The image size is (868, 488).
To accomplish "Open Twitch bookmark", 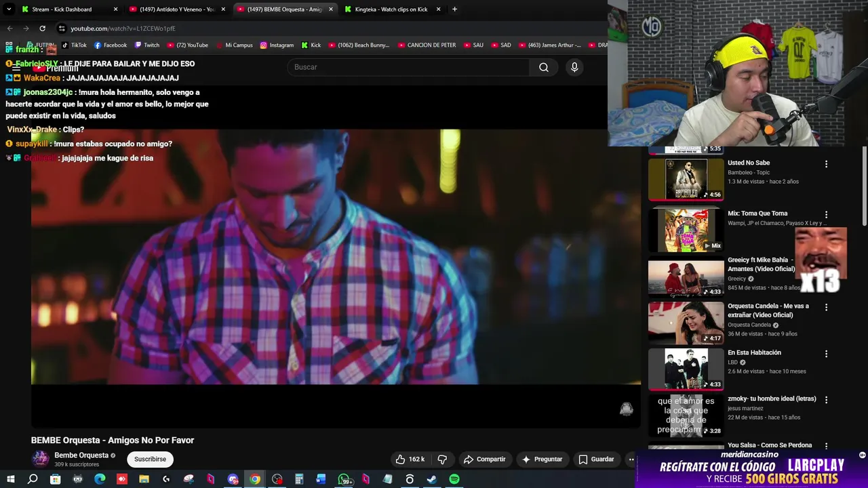I will coord(147,45).
